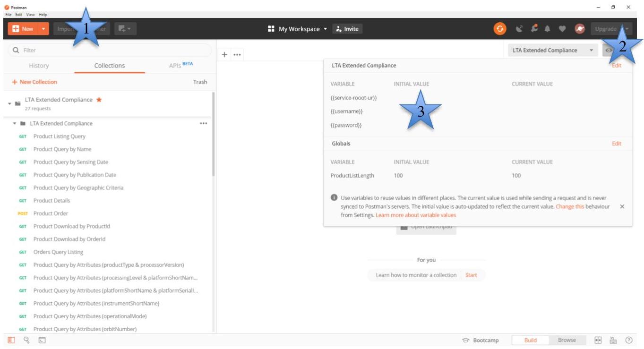644x349 pixels.
Task: Open the LTA Extended Compliance environment dropdown
Action: pyautogui.click(x=552, y=50)
